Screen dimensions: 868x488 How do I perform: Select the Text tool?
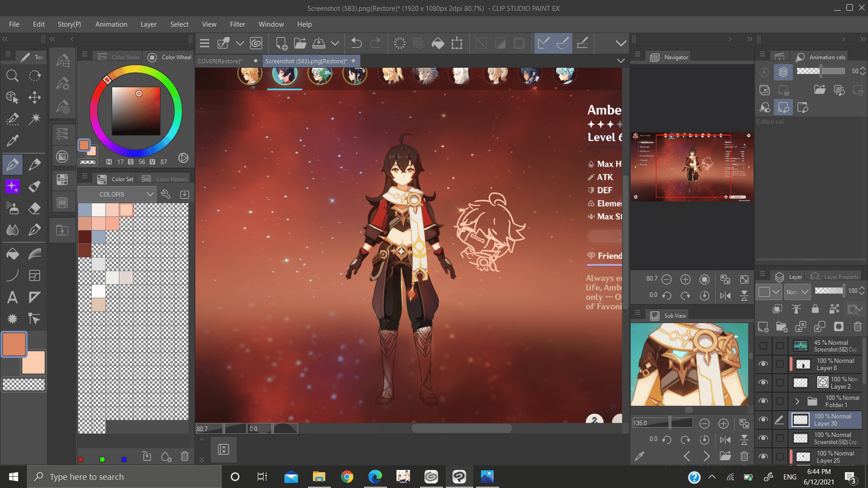point(13,297)
